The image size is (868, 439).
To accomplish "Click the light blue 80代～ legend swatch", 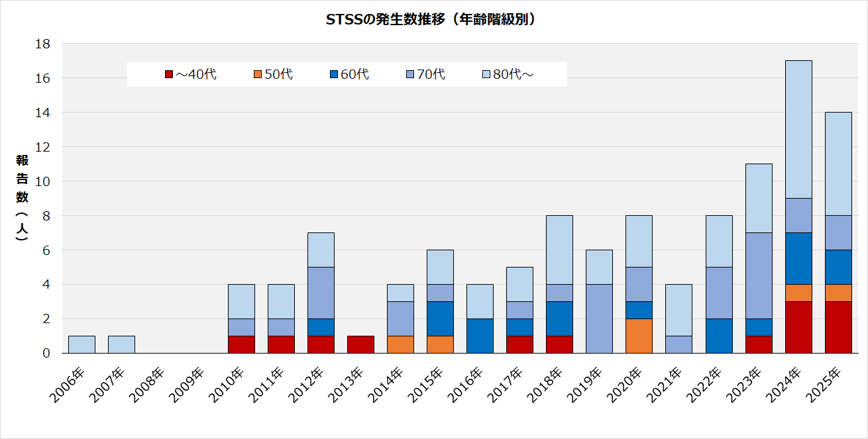I will [486, 75].
